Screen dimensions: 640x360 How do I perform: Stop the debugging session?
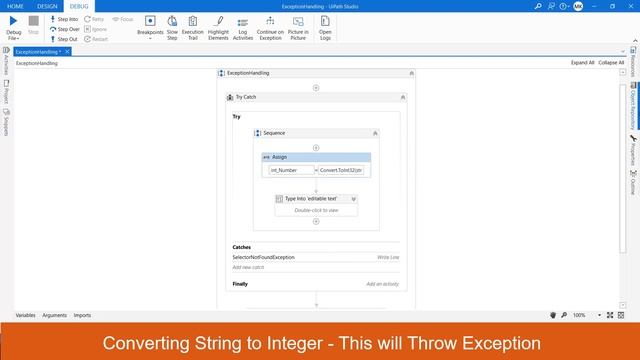pos(33,25)
